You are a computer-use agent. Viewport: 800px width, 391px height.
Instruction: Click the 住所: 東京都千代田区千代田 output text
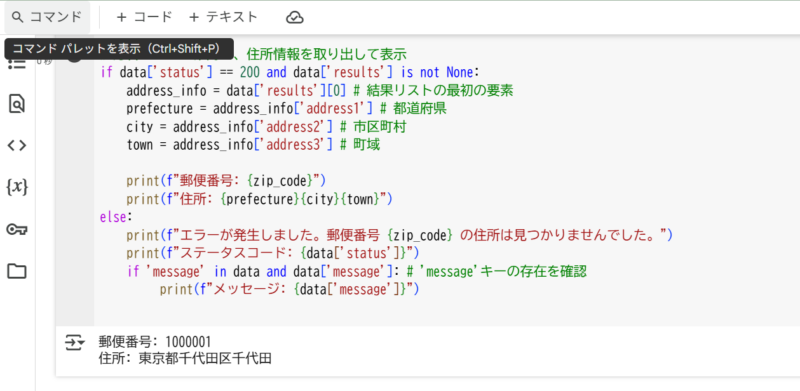pos(185,359)
